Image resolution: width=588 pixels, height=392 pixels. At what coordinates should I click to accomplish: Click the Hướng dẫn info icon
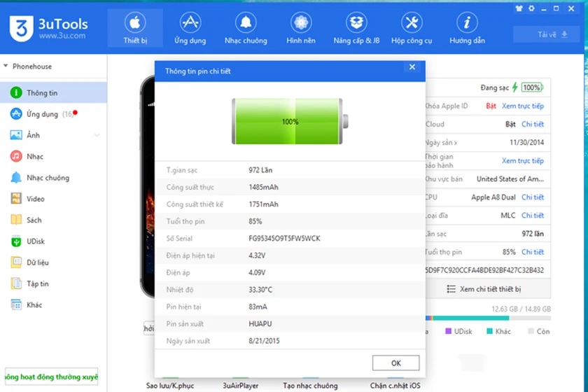pyautogui.click(x=467, y=22)
